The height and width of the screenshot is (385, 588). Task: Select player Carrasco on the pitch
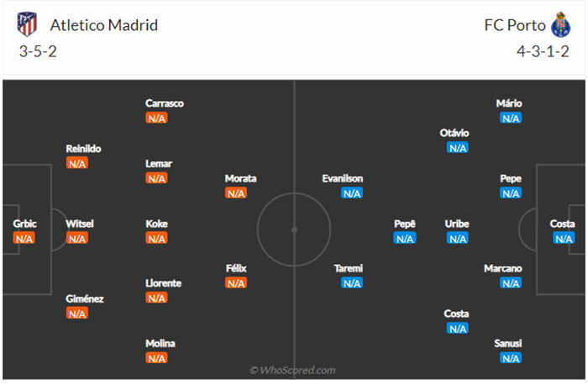click(x=164, y=103)
